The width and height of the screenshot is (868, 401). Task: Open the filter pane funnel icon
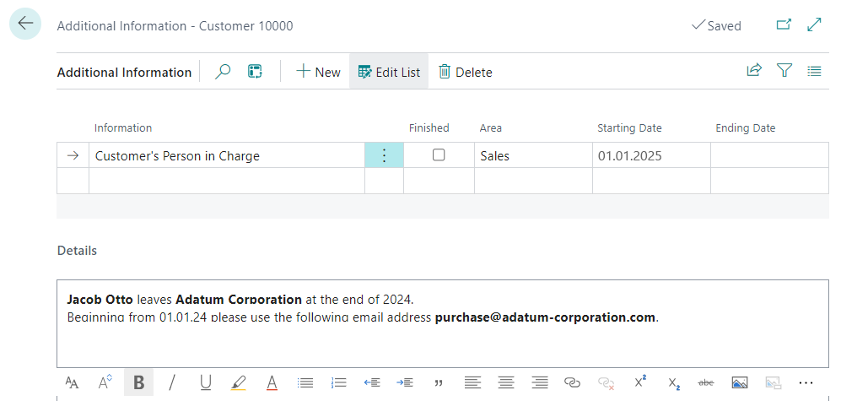(784, 71)
